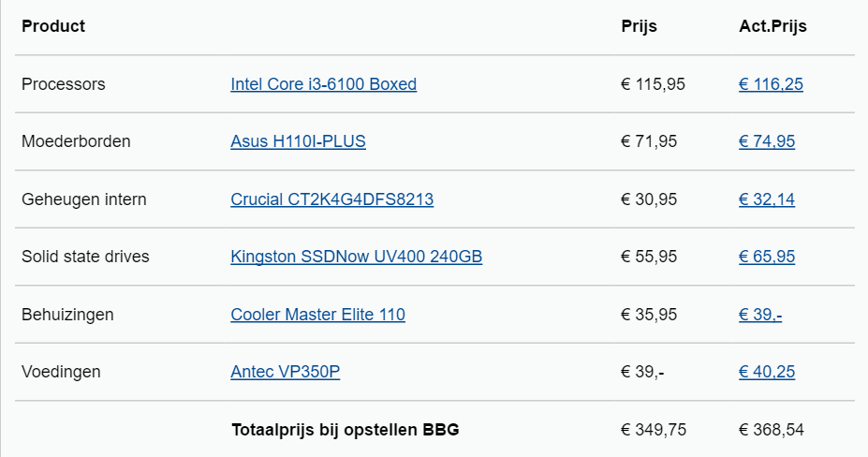Click the current price € 65,95

tap(767, 257)
